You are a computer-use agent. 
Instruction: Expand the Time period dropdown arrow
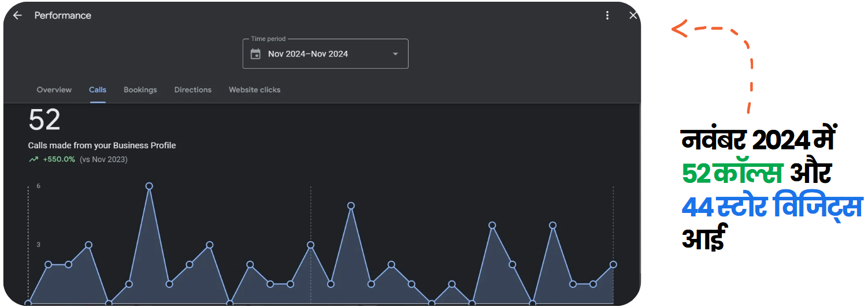pos(395,54)
